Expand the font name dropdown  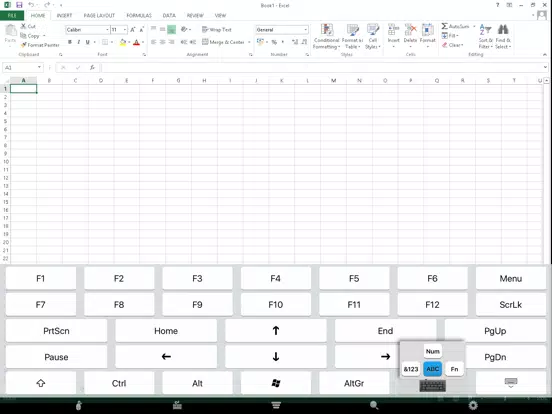pos(107,30)
